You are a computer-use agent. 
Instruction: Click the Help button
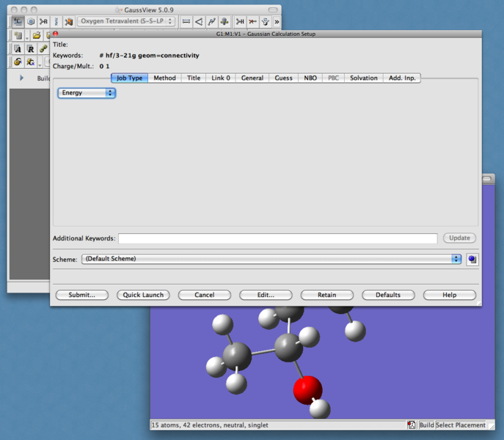click(x=450, y=295)
